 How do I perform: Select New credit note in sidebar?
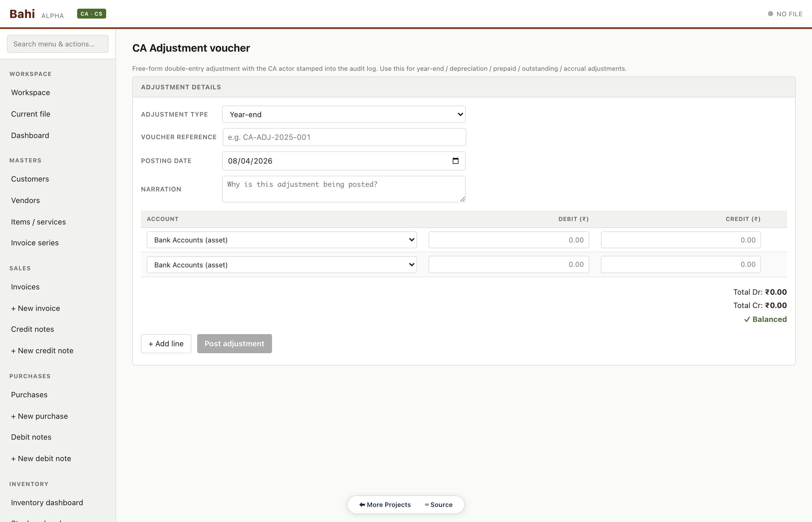(42, 351)
